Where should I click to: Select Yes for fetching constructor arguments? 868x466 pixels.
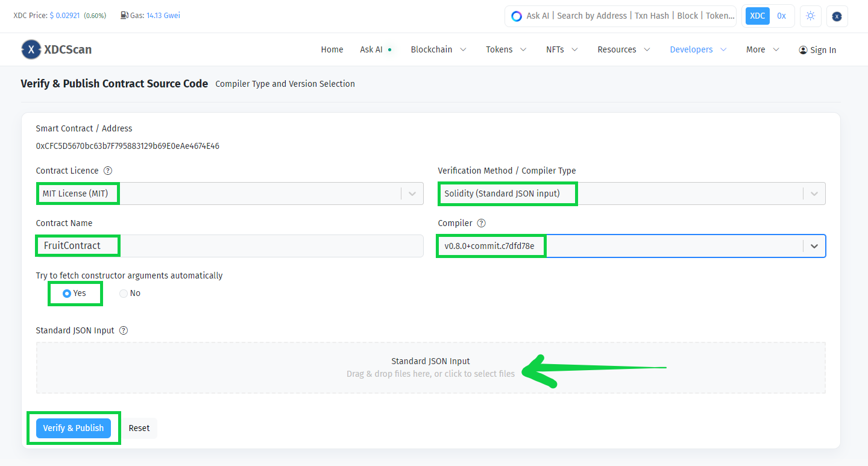[67, 294]
